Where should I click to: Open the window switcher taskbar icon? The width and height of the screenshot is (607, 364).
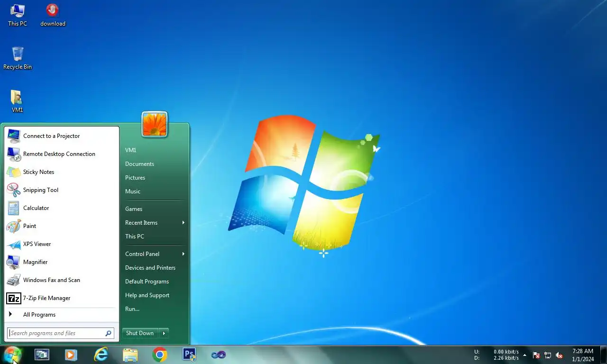(42, 355)
